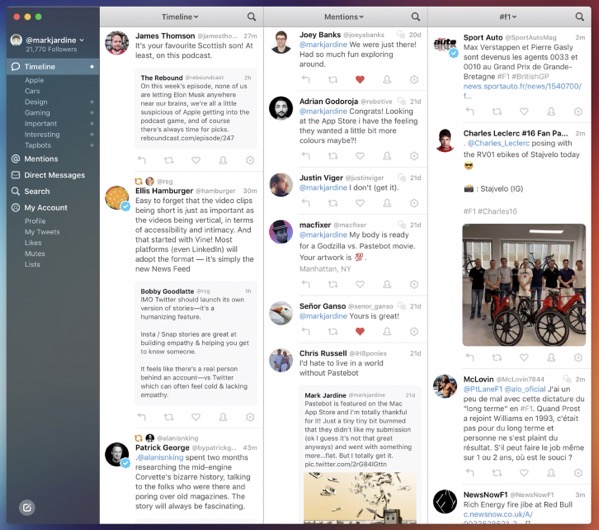Open the Stajvelo ebikes group photo
The image size is (599, 530).
(524, 285)
